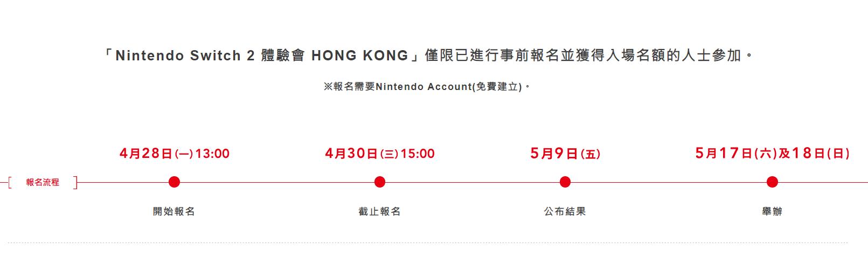Select the 報名流程 bracketed label
The width and height of the screenshot is (868, 263).
pos(43,183)
